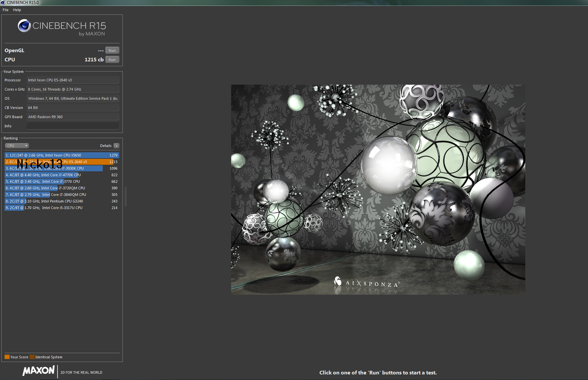Select the OS field Windows 7 value

coord(73,98)
